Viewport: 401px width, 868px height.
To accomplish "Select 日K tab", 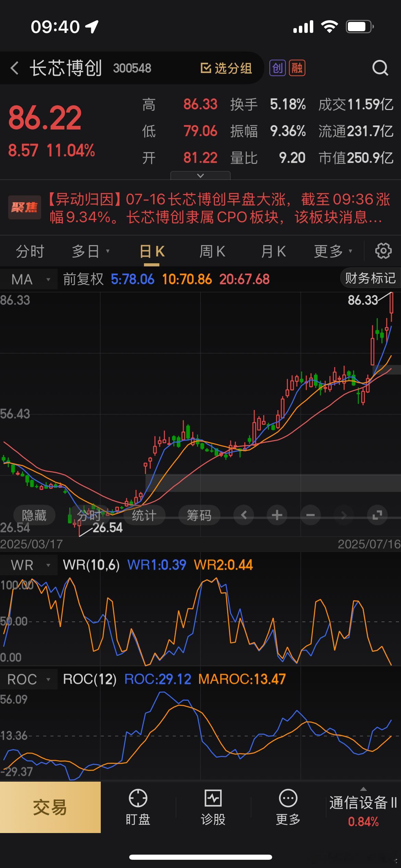I will click(152, 251).
